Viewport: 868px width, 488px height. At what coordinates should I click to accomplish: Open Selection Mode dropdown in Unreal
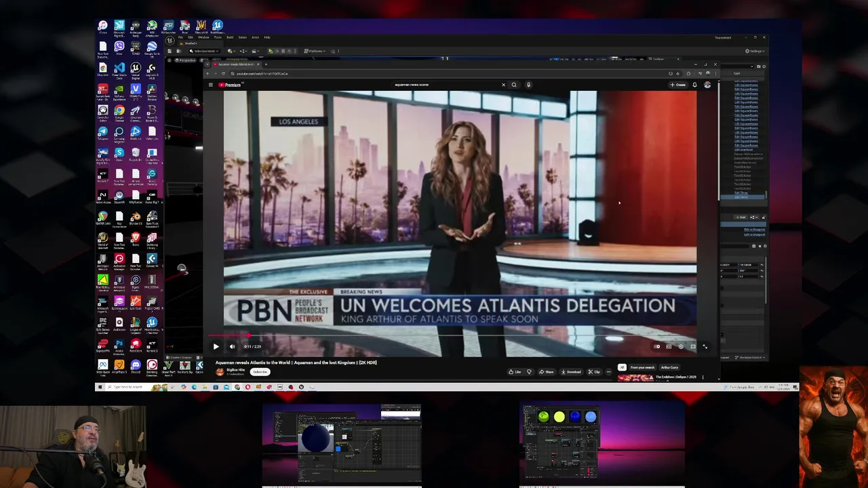204,51
